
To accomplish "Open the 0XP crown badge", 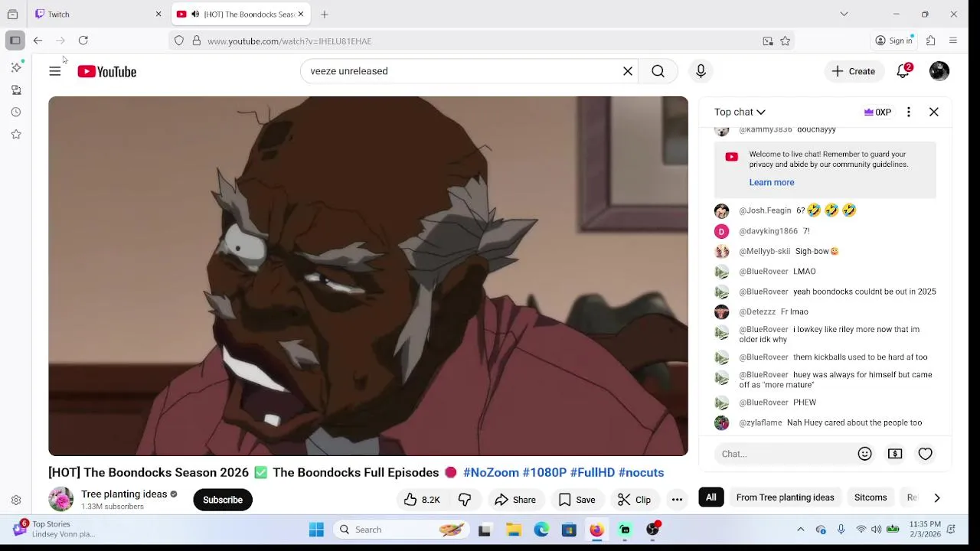I will tap(877, 112).
